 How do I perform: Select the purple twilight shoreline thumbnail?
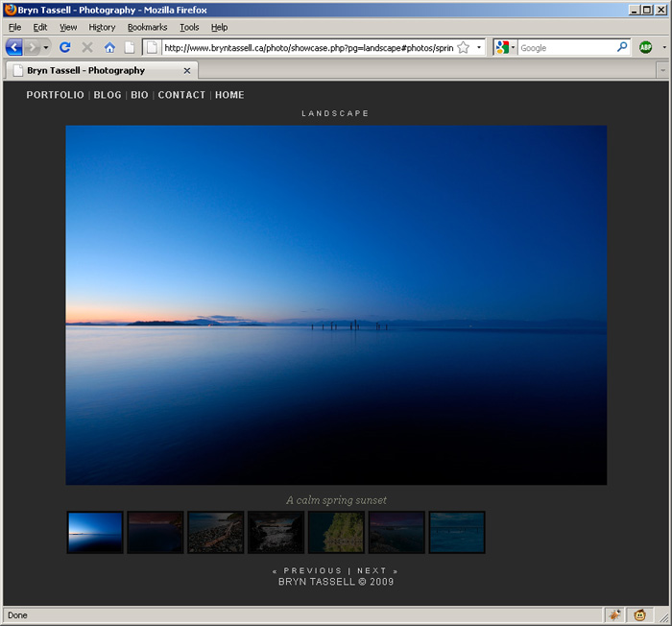(x=396, y=532)
